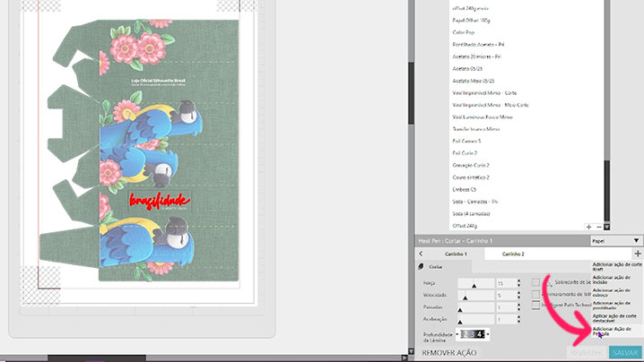Click the SALVAR button
The height and width of the screenshot is (362, 644).
[625, 352]
